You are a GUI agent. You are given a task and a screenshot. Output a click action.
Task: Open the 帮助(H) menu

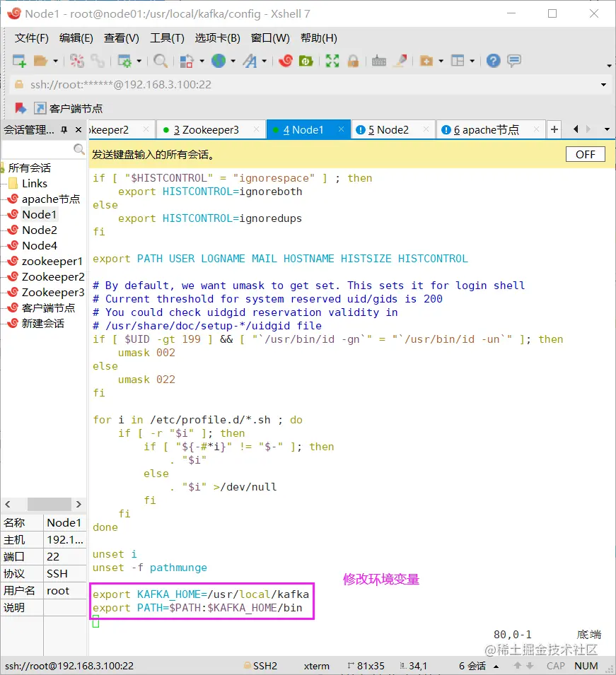[319, 38]
